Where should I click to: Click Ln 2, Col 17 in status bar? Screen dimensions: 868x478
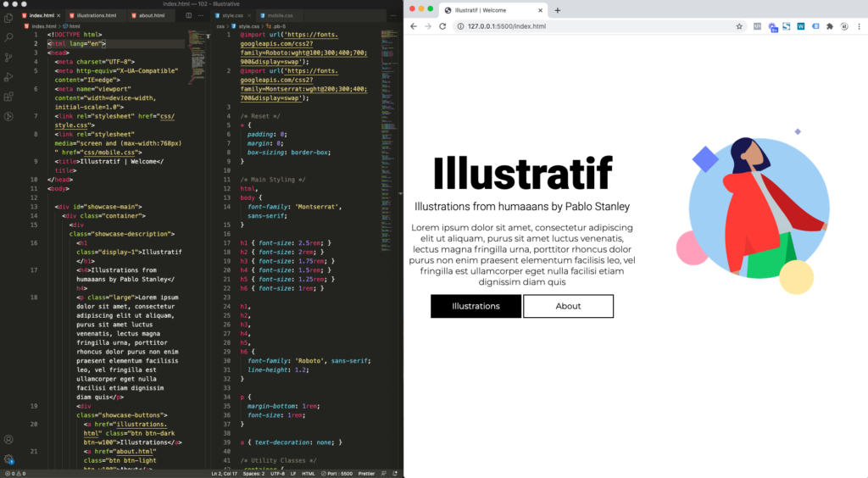(x=224, y=474)
